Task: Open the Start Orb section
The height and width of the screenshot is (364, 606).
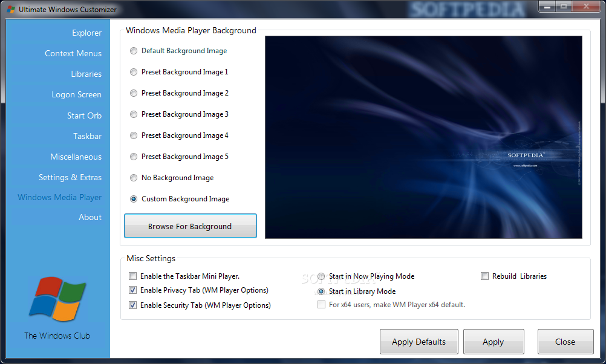Action: pyautogui.click(x=84, y=115)
